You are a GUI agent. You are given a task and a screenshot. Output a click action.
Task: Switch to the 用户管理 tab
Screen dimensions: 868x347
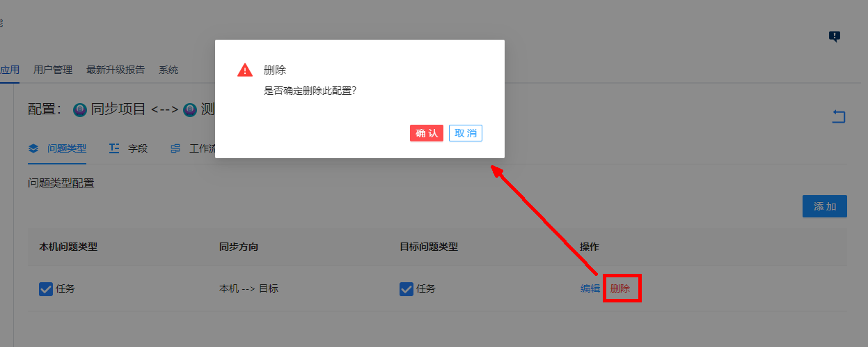53,70
